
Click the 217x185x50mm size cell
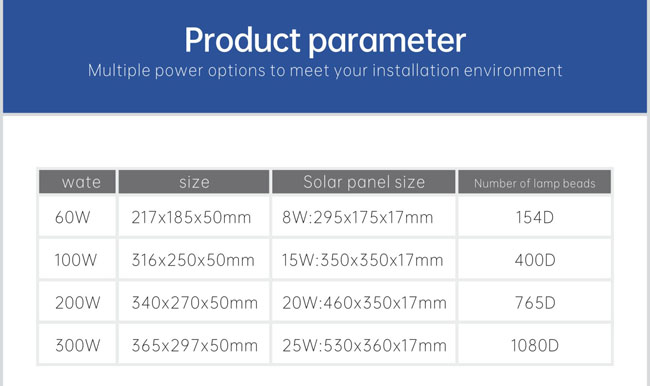click(194, 216)
